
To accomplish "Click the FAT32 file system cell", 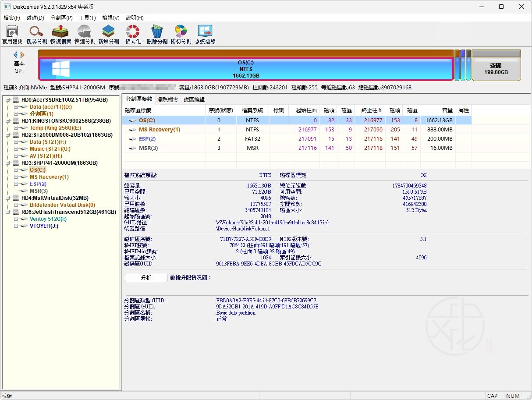I will coord(252,139).
